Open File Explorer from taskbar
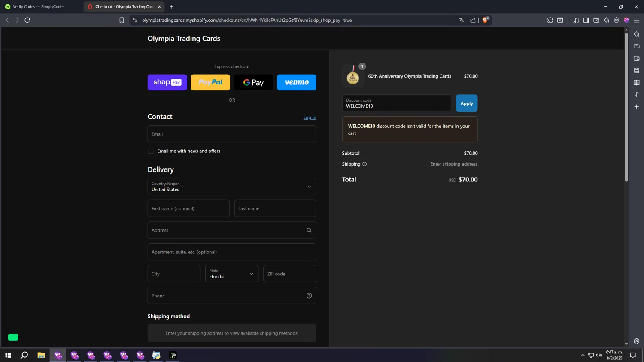Screen dimensions: 644x362 coord(41,355)
